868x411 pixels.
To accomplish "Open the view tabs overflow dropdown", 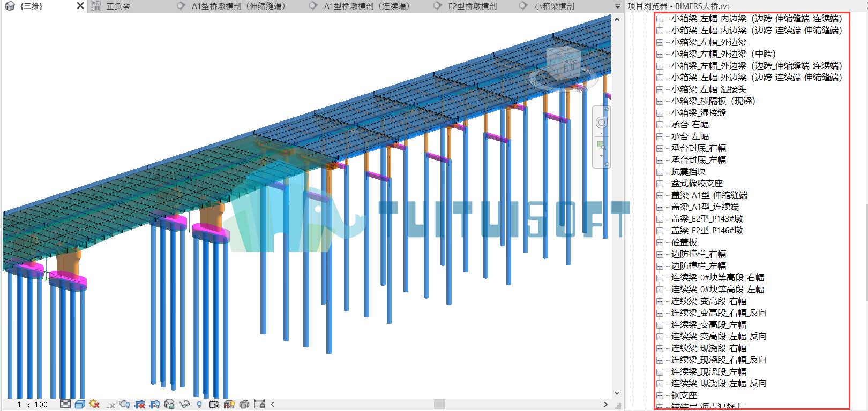I will [x=617, y=6].
